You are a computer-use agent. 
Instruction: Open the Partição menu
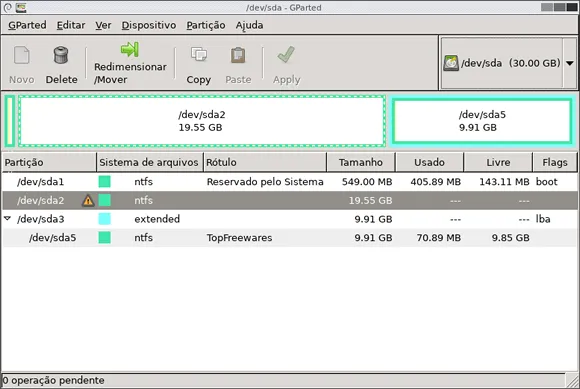206,25
